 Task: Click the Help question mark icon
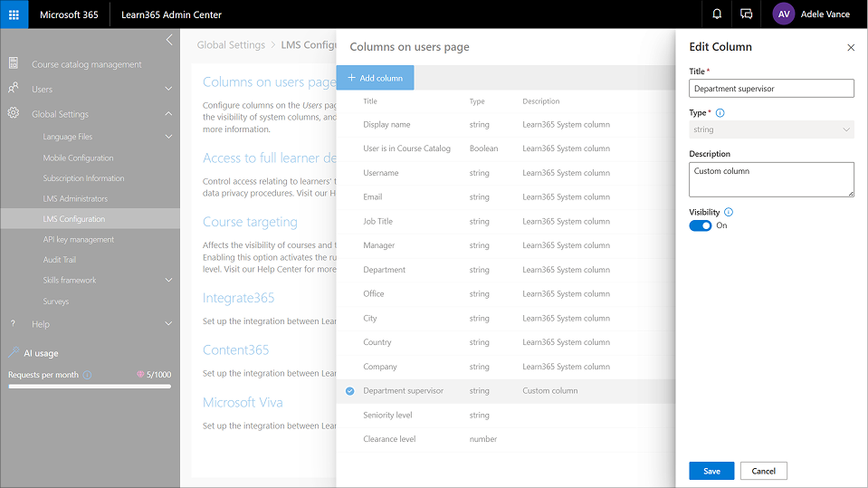pyautogui.click(x=14, y=323)
